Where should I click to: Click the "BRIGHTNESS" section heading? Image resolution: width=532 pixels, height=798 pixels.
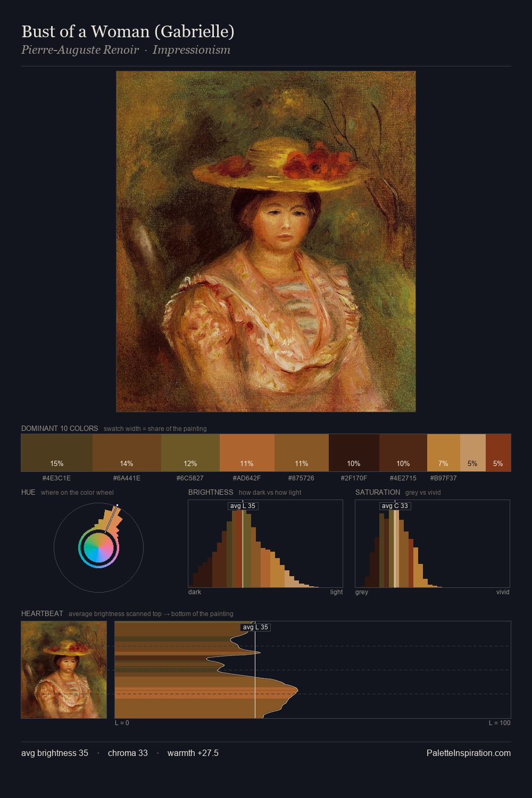pos(211,492)
